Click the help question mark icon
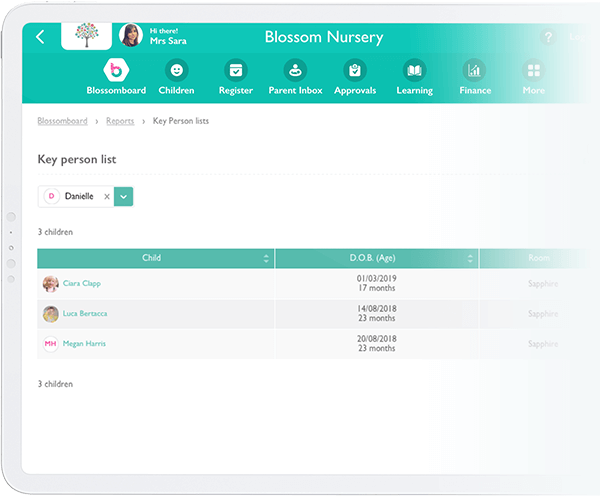 (548, 37)
